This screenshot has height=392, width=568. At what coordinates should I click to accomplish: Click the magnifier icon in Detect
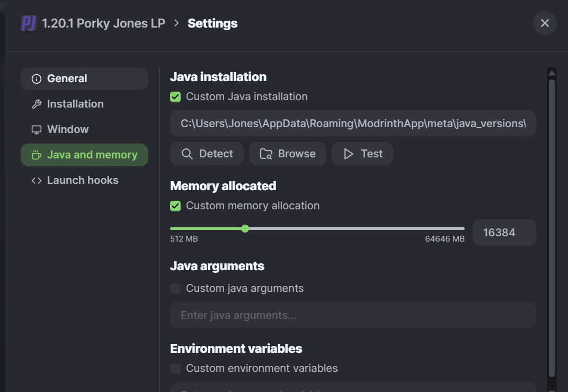click(x=187, y=154)
